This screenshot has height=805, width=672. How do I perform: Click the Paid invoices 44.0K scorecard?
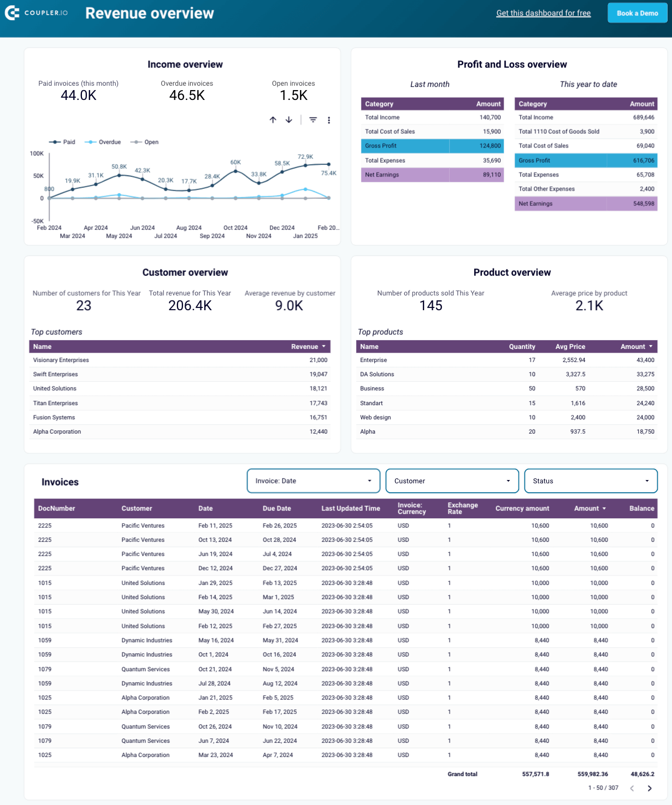79,91
